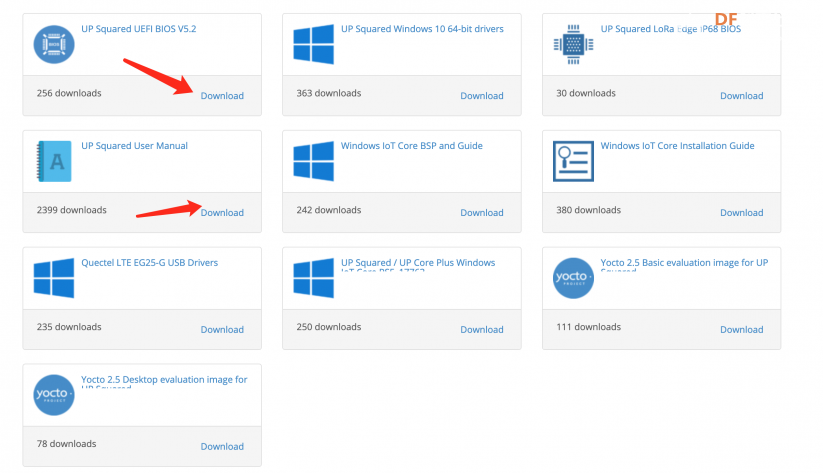The image size is (823, 473).
Task: Click the BIOS chip icon for UEFI BIOS
Action: pos(54,45)
